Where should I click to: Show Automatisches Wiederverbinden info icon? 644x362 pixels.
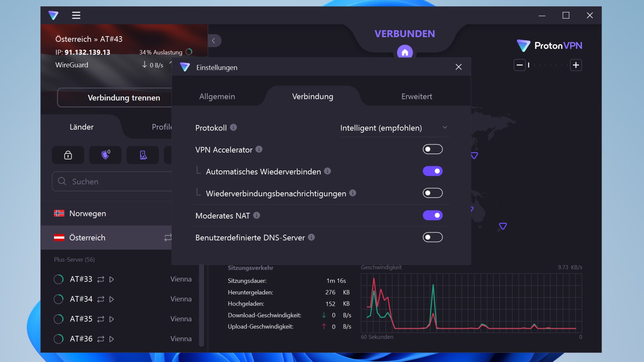(327, 171)
